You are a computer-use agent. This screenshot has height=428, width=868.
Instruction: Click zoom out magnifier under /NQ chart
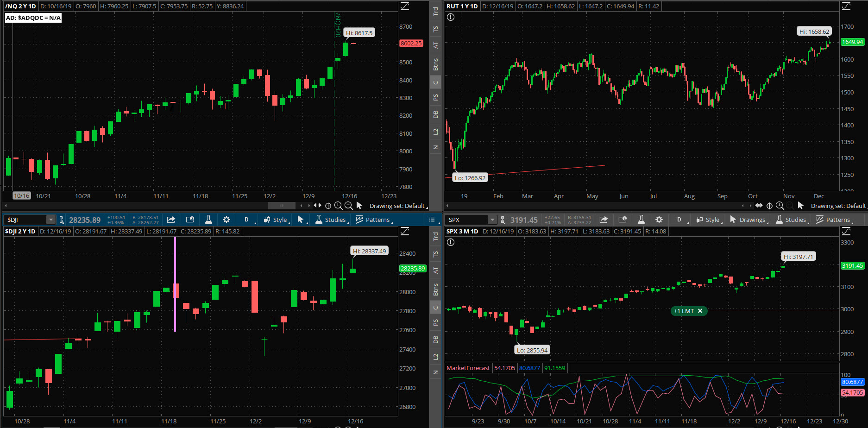click(348, 206)
